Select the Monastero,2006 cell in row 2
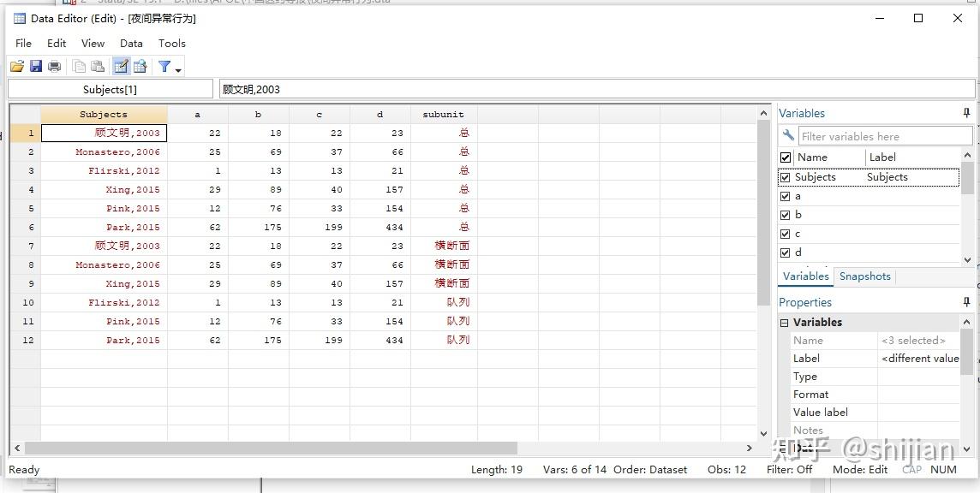Viewport: 980px width, 493px height. 104,151
